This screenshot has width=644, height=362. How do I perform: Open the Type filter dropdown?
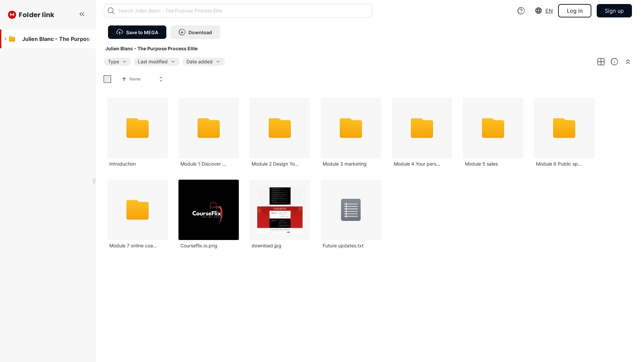[117, 62]
